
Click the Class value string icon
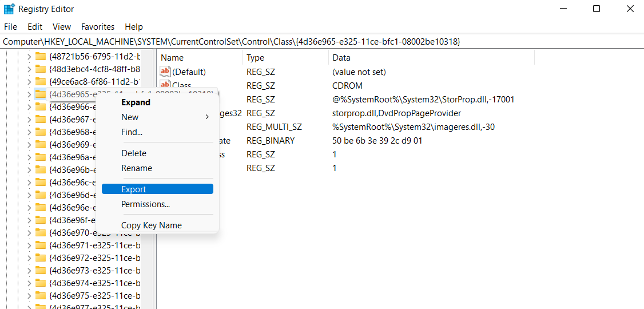[165, 85]
